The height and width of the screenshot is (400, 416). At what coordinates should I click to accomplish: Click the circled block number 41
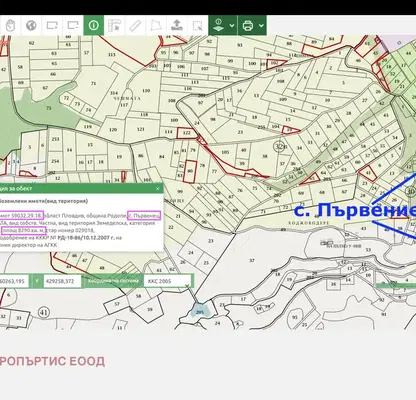43,313
